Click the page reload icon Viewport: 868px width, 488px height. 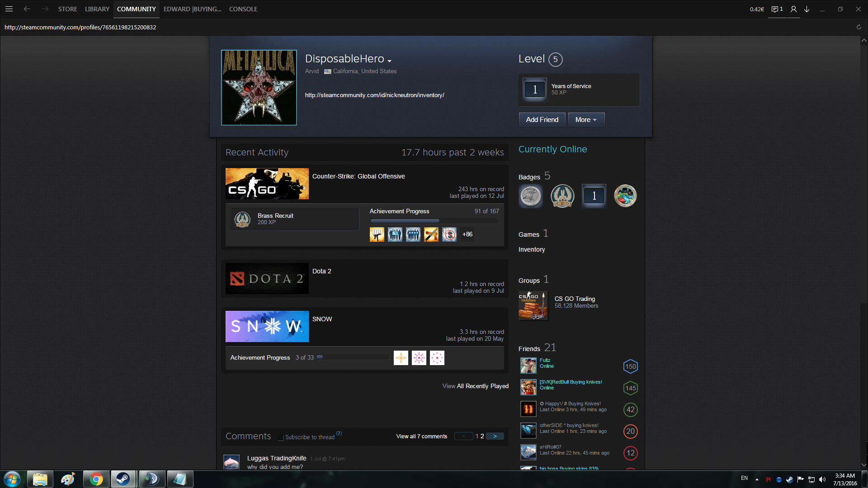click(x=859, y=27)
